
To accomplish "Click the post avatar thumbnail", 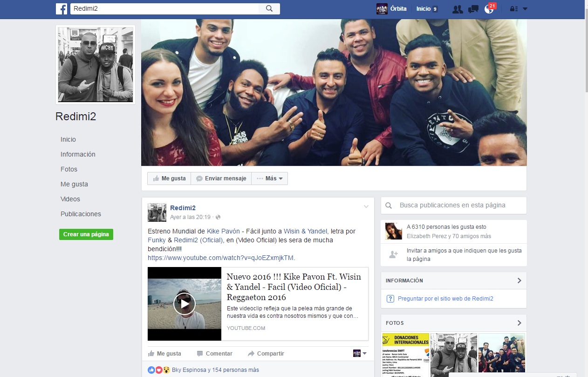I will 157,212.
